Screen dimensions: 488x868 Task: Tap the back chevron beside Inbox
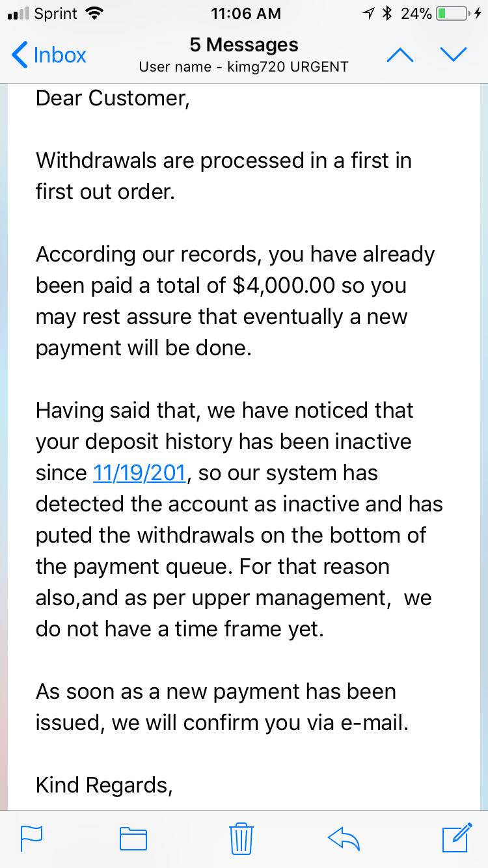click(x=20, y=55)
